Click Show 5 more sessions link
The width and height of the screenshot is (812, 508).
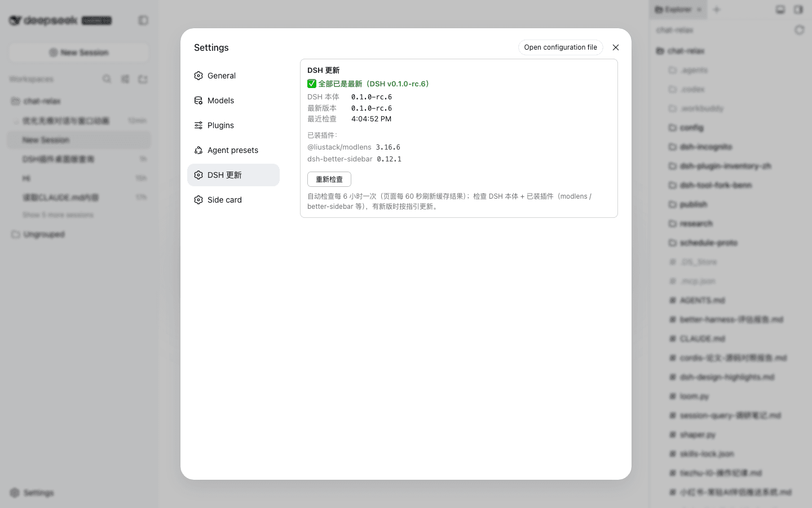click(58, 215)
